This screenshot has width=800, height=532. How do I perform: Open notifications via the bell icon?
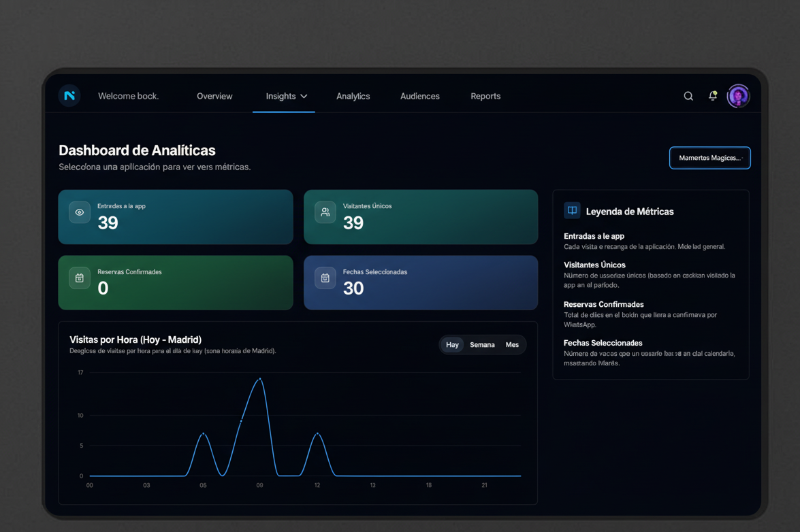pos(713,96)
